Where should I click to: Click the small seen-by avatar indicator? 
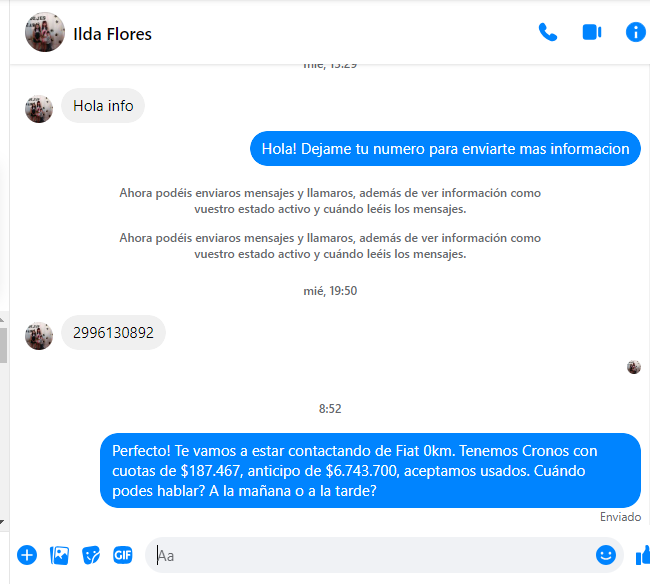coord(634,367)
